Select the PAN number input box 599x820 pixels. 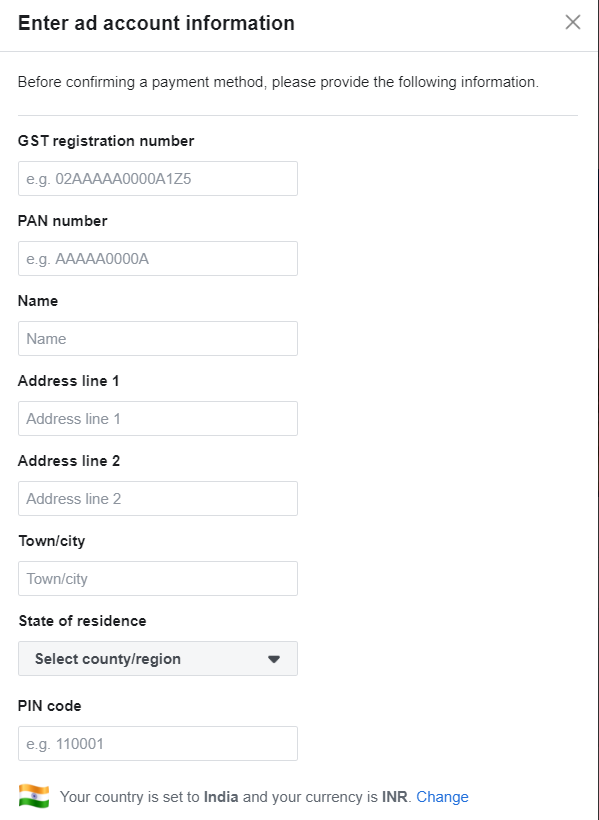click(157, 258)
